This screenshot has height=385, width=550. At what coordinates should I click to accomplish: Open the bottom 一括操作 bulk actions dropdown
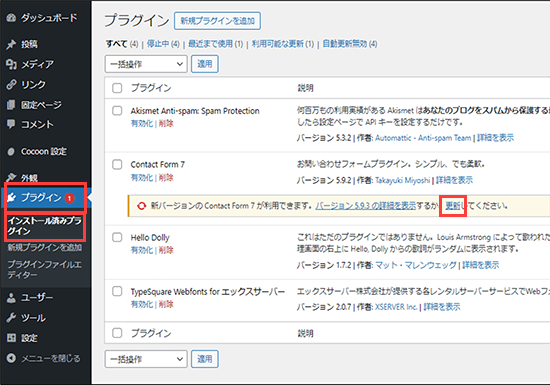click(146, 359)
